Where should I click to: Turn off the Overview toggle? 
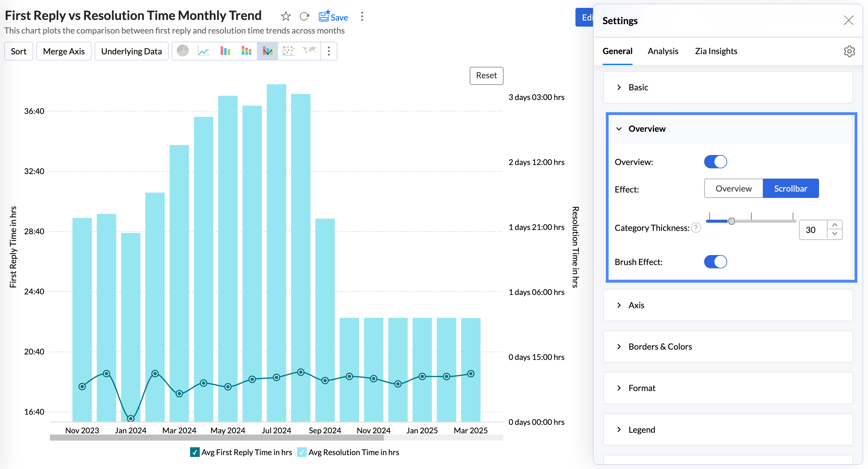click(x=715, y=162)
